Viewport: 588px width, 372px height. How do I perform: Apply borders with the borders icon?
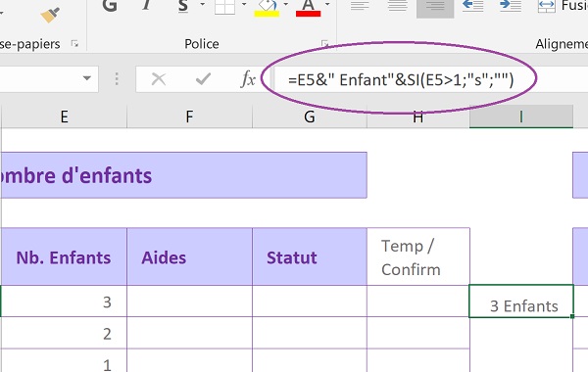(x=224, y=7)
